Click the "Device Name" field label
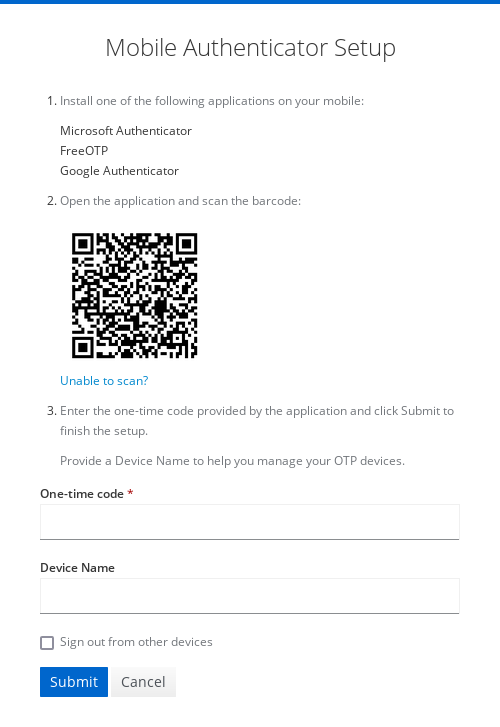 (77, 568)
